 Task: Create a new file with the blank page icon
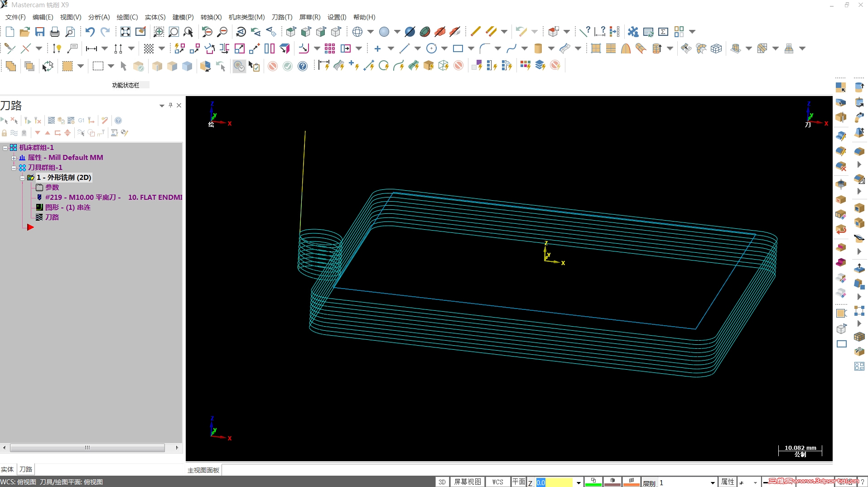(10, 32)
